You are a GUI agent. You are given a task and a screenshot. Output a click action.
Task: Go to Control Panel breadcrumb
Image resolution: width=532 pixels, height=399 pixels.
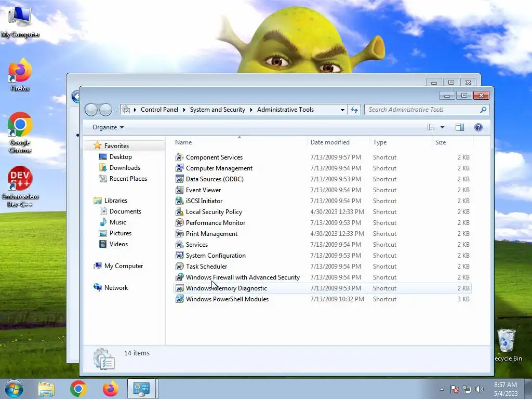159,110
